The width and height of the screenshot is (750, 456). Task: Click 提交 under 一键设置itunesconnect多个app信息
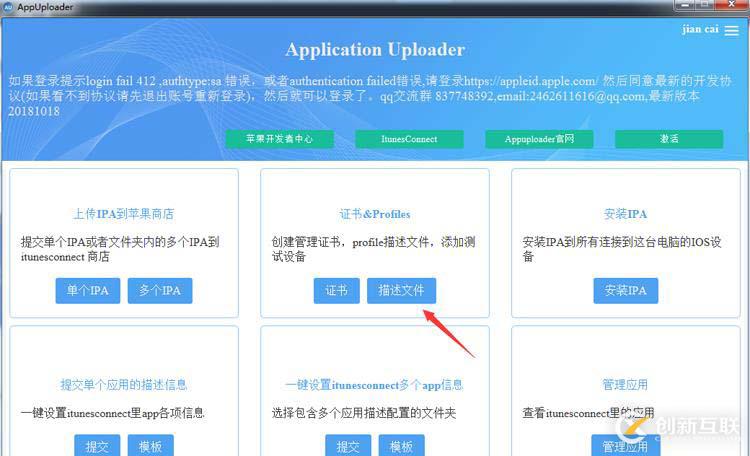[x=348, y=446]
